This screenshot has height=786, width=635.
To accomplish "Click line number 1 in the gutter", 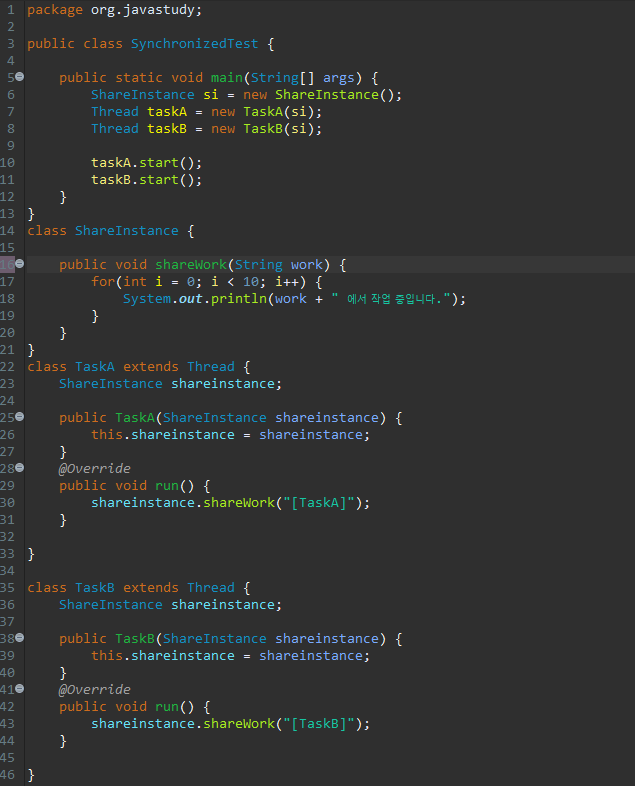I will coord(11,10).
